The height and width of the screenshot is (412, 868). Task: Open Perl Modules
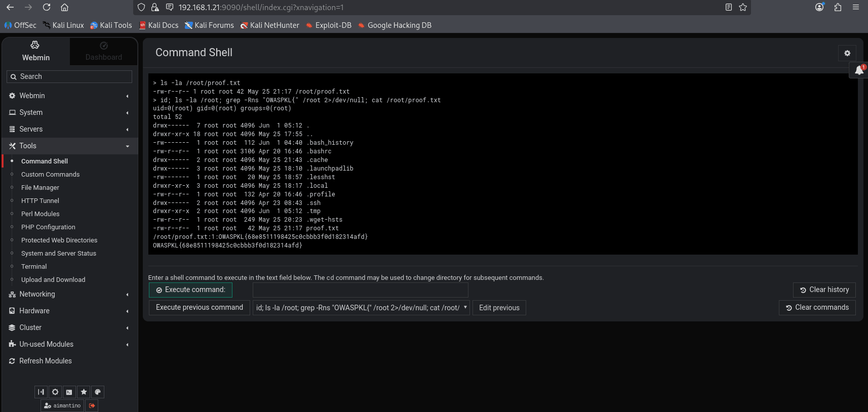pyautogui.click(x=41, y=214)
